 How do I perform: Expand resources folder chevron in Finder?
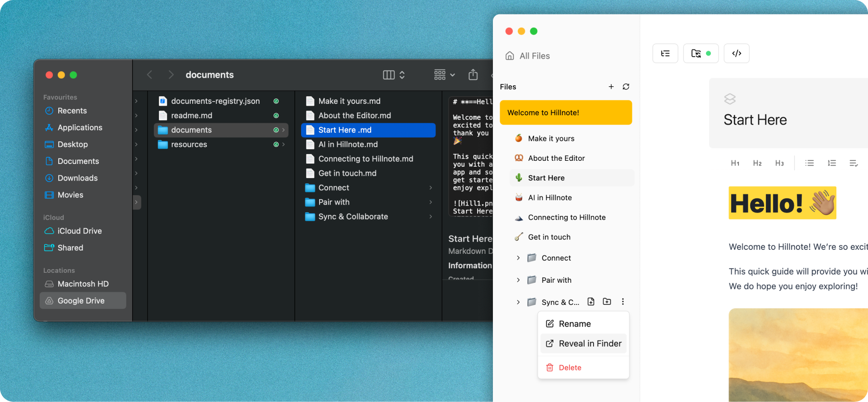click(x=283, y=145)
